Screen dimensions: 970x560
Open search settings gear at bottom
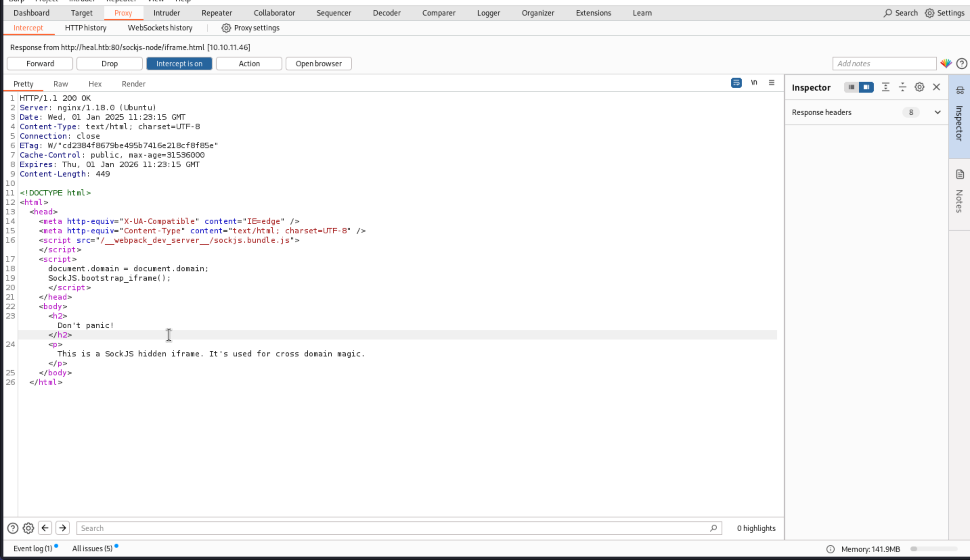coord(28,528)
